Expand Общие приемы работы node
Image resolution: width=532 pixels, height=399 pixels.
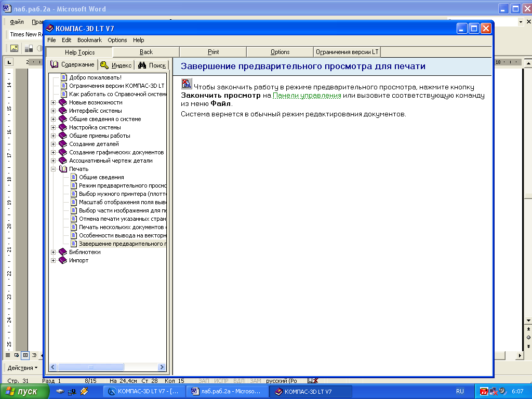point(54,136)
